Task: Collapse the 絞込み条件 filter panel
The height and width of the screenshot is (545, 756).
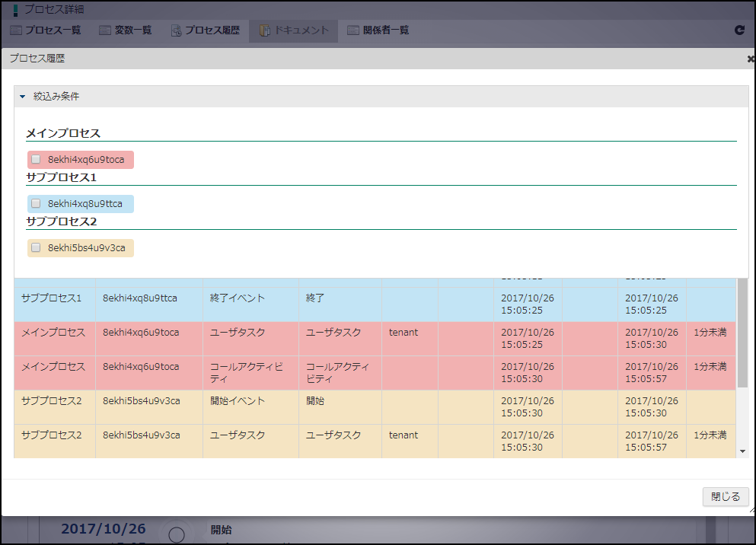Action: pyautogui.click(x=22, y=97)
